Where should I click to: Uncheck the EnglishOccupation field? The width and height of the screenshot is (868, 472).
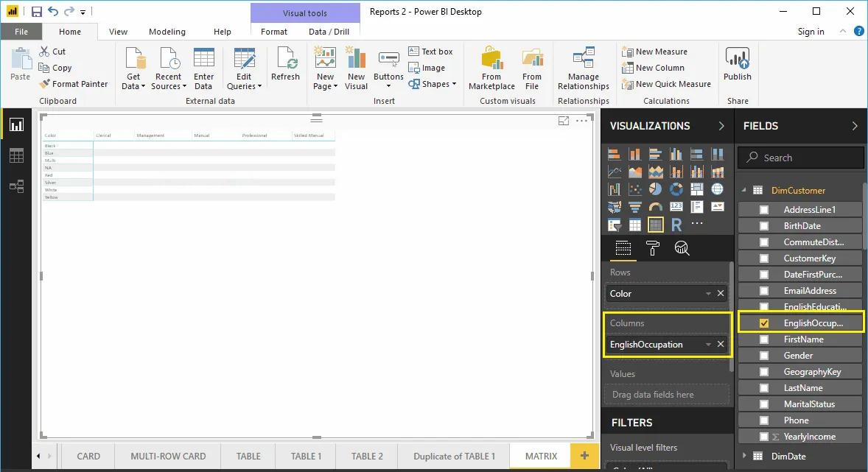tap(763, 323)
